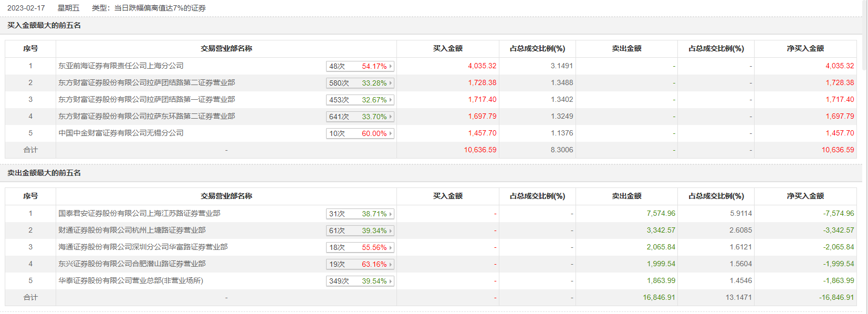Click 财通证券杭州上塘路证券营业部 broker name

point(132,231)
